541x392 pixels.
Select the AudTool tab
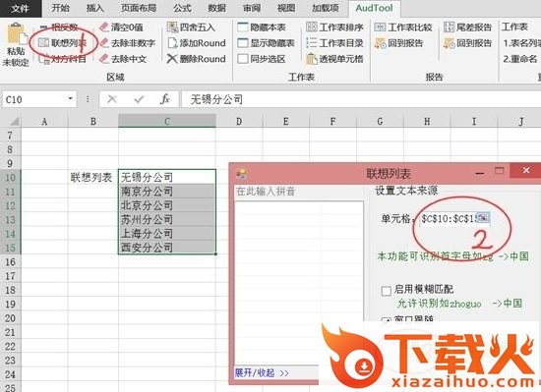[374, 8]
